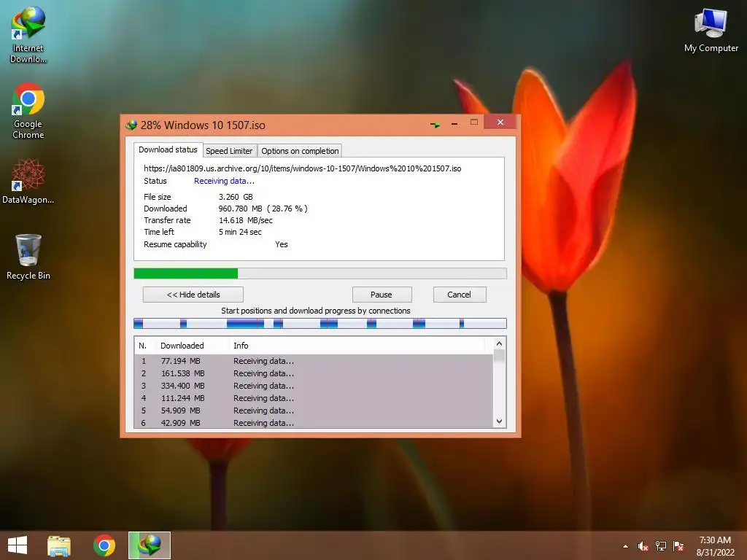This screenshot has width=747, height=560.
Task: Select connection row 334.400 MB
Action: click(x=314, y=386)
